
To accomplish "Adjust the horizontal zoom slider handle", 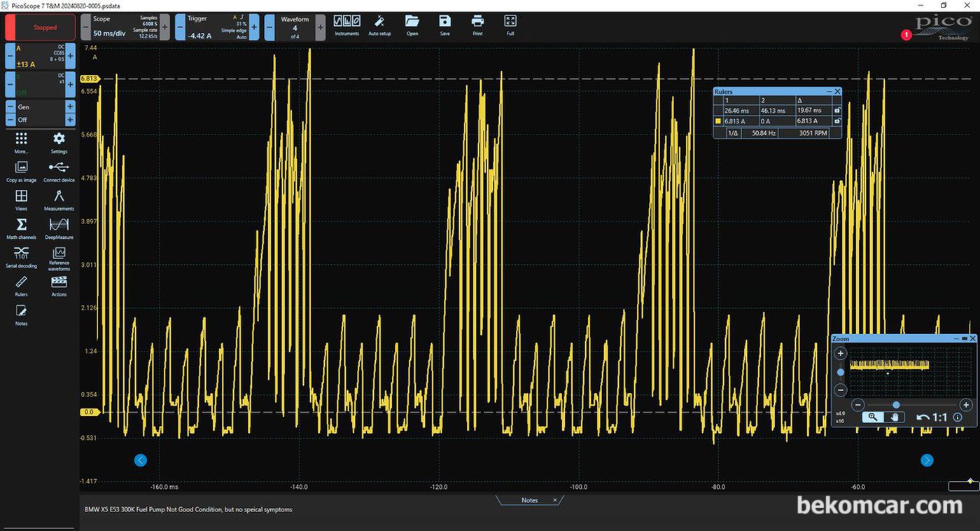I will (x=896, y=405).
